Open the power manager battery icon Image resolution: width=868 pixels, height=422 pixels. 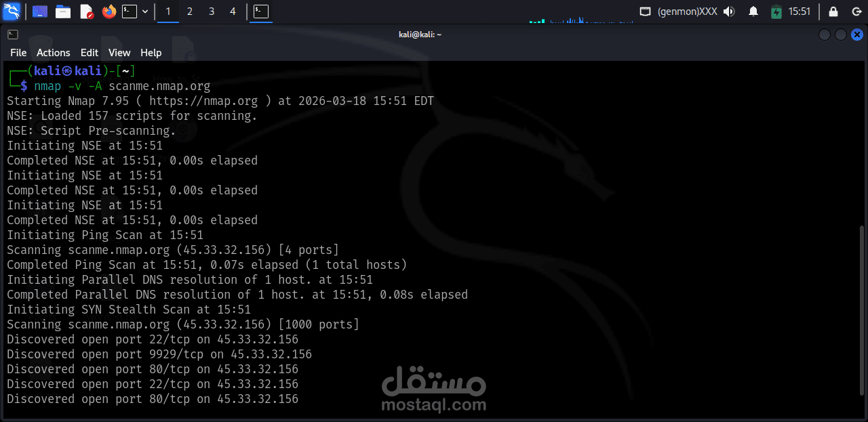pyautogui.click(x=777, y=11)
